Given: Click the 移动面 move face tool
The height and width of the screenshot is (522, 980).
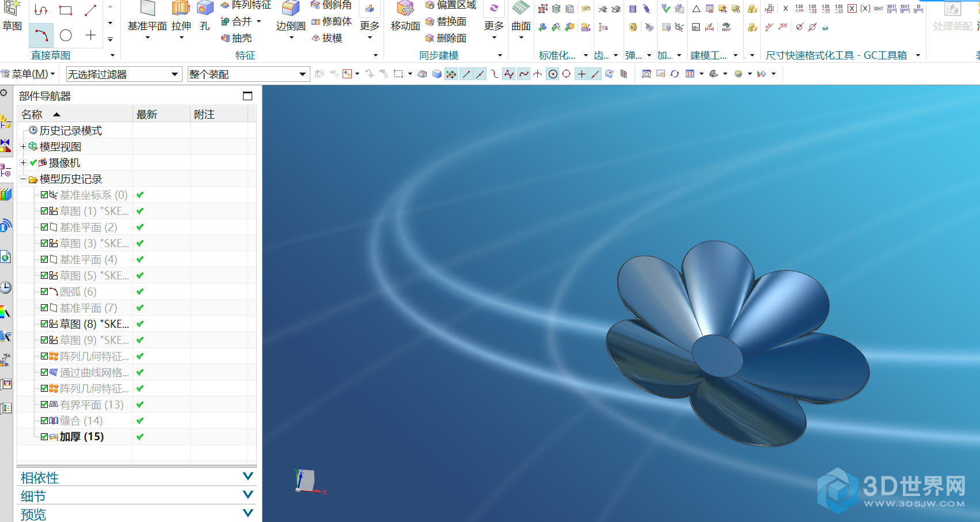Looking at the screenshot, I should pos(405,17).
